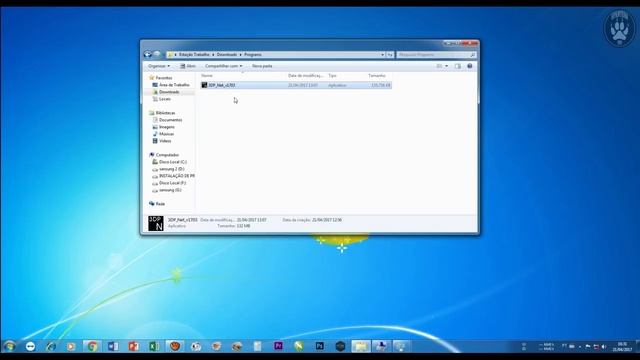Image resolution: width=640 pixels, height=360 pixels.
Task: Sort by the Tamanho column header
Action: click(x=377, y=76)
